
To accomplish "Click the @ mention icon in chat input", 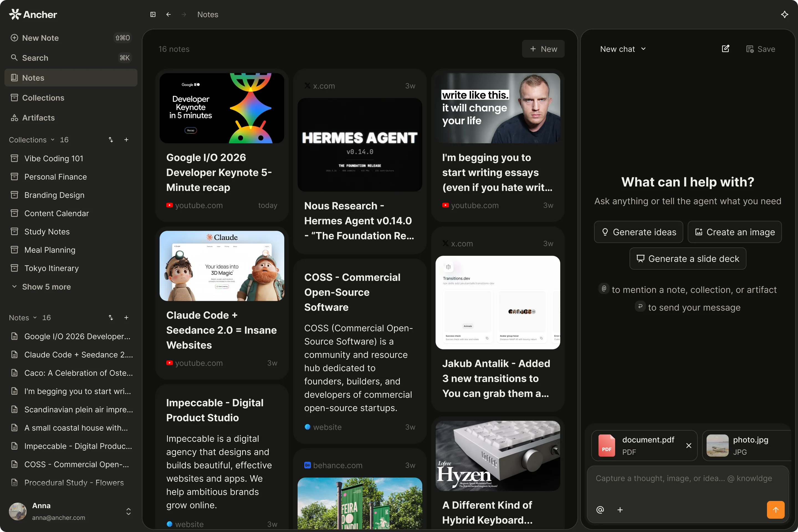I will point(600,510).
